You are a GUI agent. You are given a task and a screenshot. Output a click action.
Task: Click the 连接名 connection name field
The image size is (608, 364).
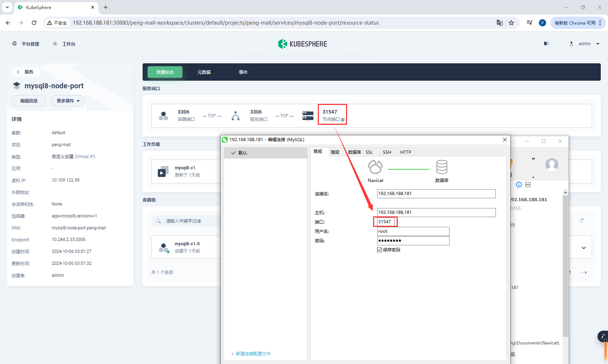tap(436, 194)
